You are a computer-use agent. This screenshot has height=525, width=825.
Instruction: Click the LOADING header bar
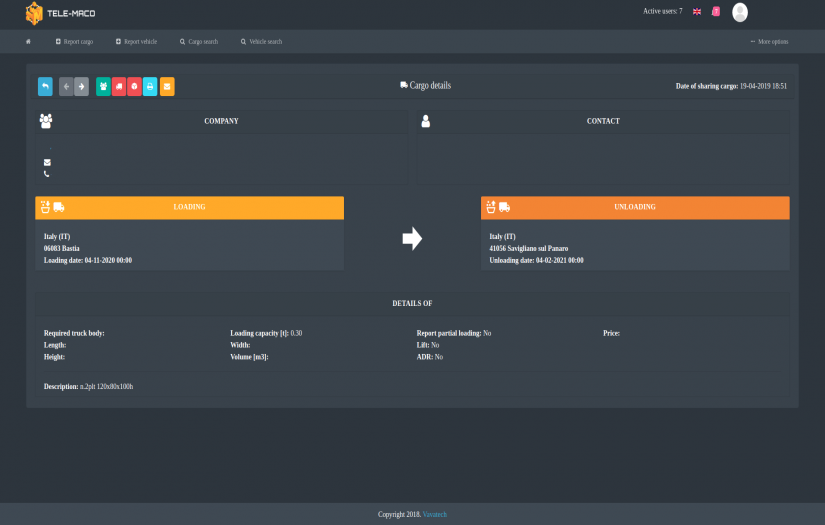(x=189, y=207)
